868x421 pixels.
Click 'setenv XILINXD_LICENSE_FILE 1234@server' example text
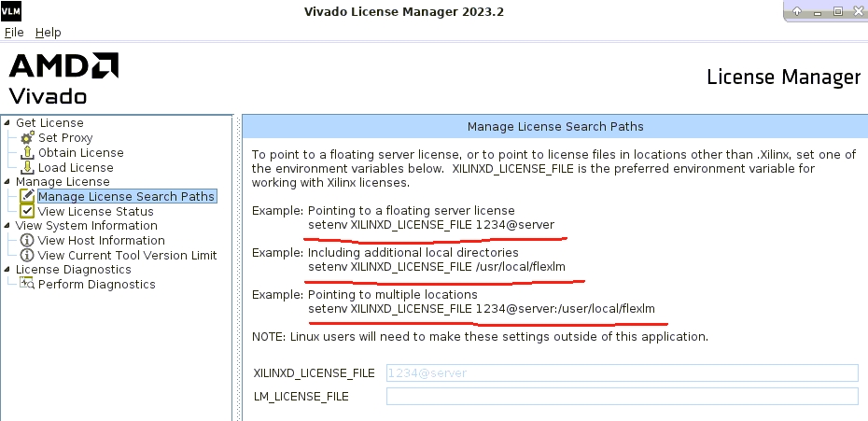point(431,225)
